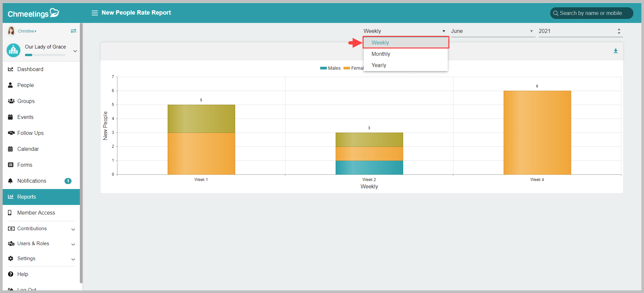This screenshot has height=293, width=644.
Task: Click the Help question mark icon
Action: pyautogui.click(x=11, y=274)
